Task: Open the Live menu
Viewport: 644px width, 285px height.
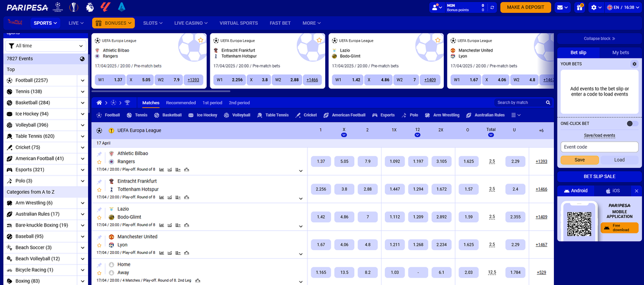Action: click(x=77, y=23)
